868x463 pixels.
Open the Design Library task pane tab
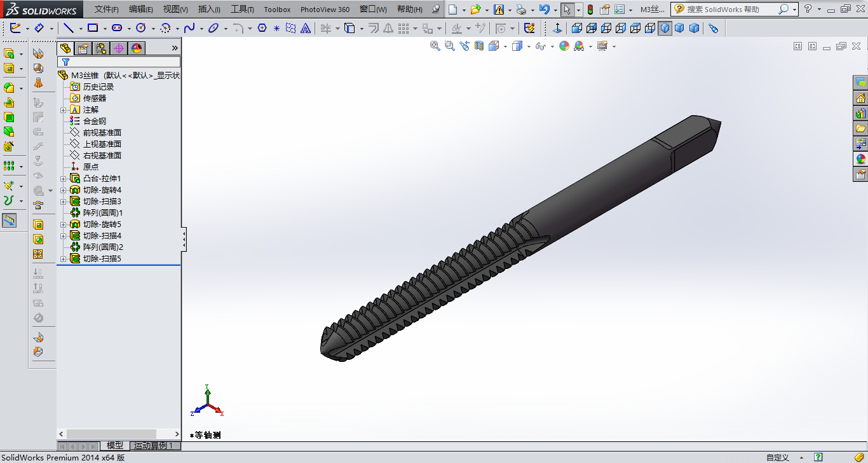[860, 113]
